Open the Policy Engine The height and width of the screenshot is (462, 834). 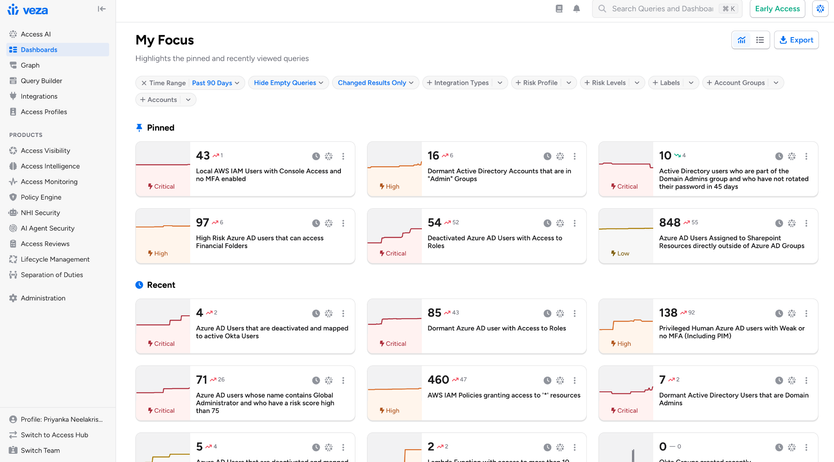57,197
